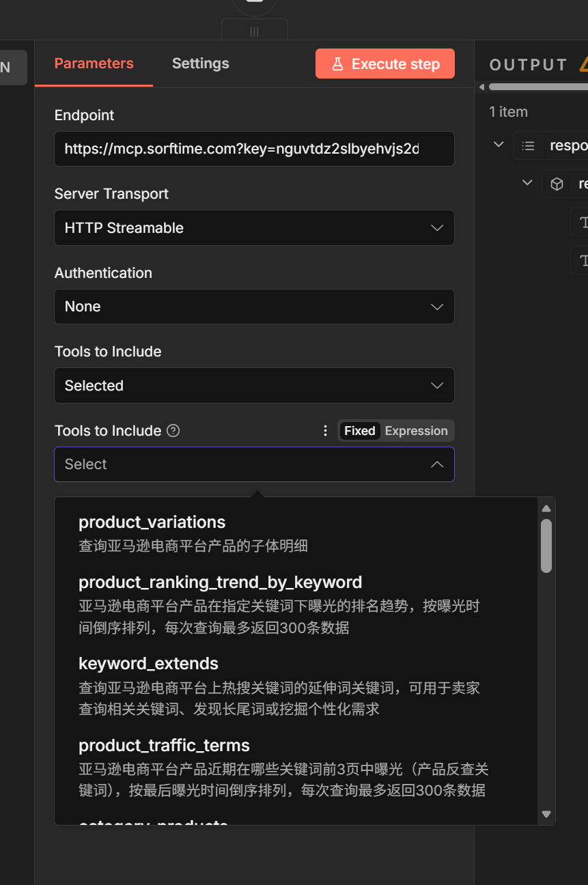Click the dropdown list's vertical scrollbar thumb
This screenshot has height=885, width=588.
point(546,545)
